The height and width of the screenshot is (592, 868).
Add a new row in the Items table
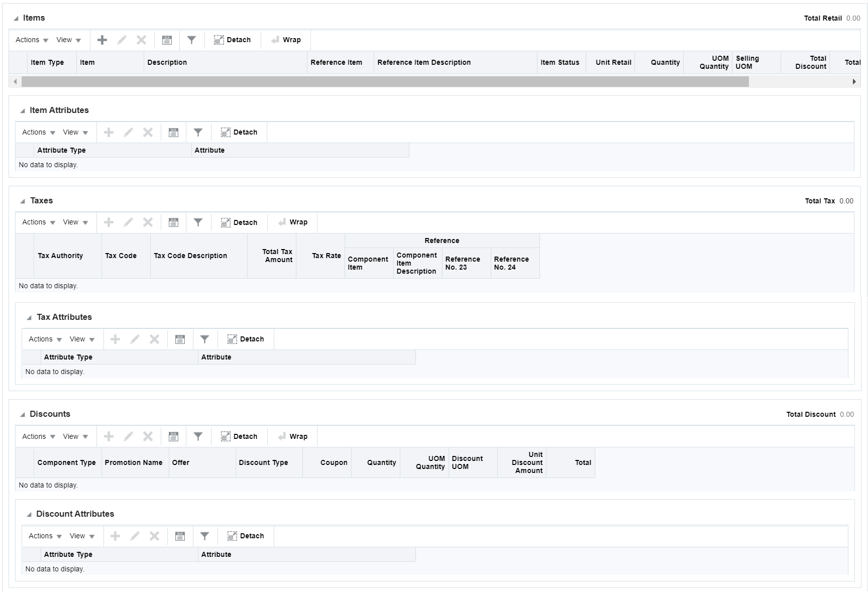[x=102, y=40]
